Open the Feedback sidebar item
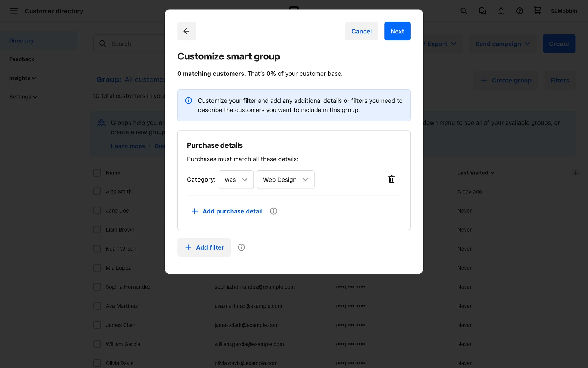The image size is (588, 368). point(22,59)
